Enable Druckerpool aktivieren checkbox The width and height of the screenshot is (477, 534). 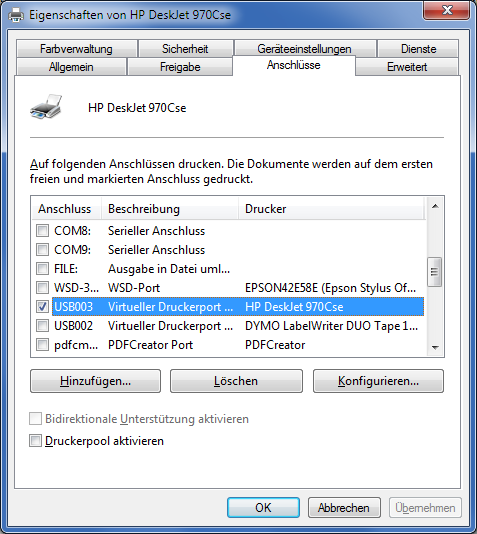[35, 441]
